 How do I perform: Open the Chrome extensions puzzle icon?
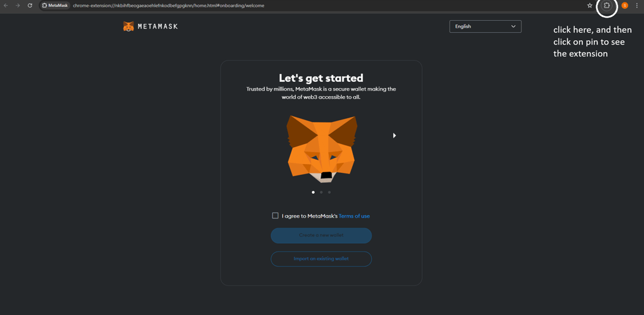(x=607, y=6)
